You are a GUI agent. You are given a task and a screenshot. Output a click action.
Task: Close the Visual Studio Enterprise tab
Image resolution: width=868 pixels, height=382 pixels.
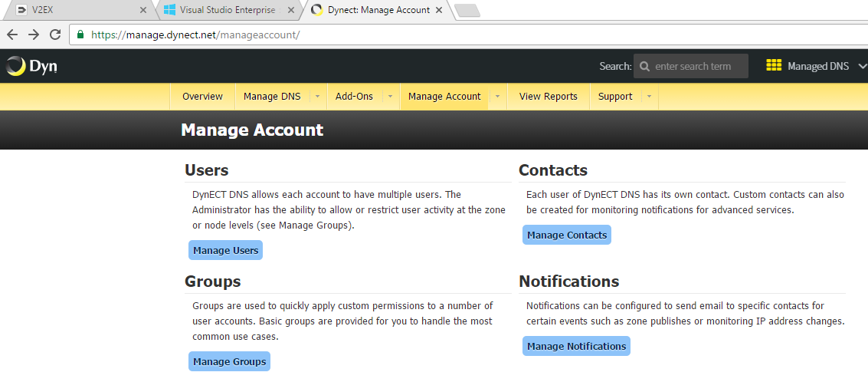coord(291,11)
